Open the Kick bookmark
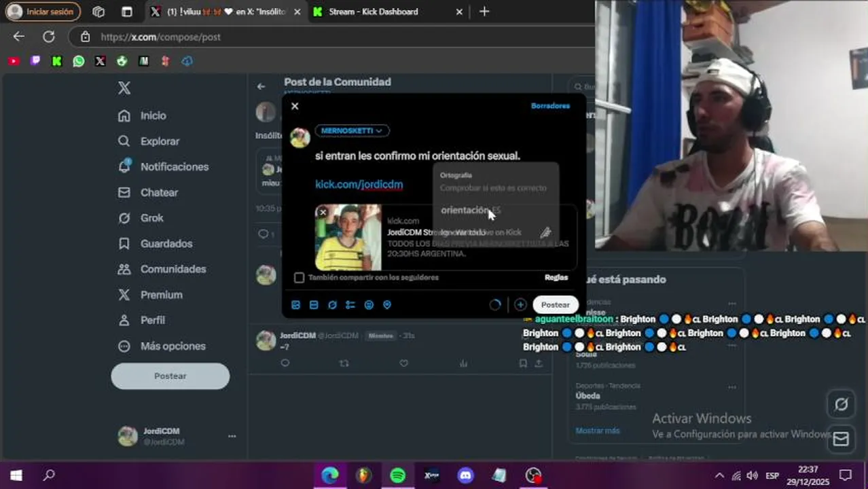The height and width of the screenshot is (489, 868). [57, 61]
